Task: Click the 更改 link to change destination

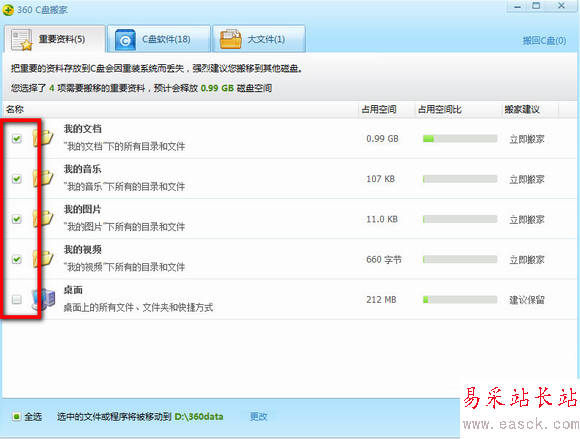Action: [258, 417]
